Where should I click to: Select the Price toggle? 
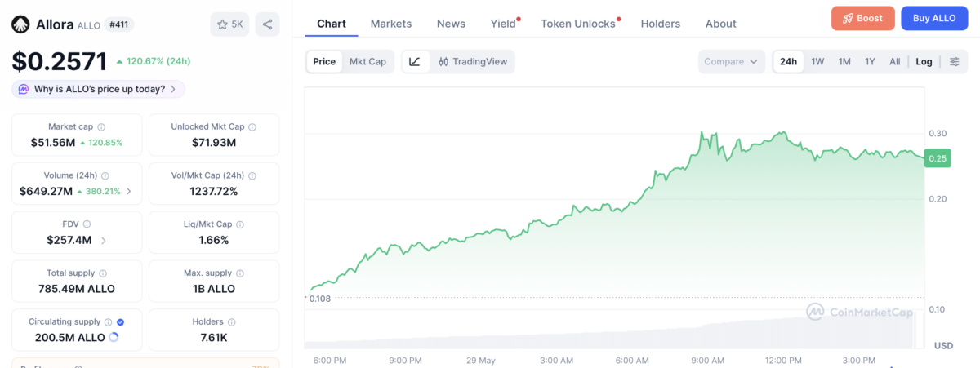click(324, 61)
